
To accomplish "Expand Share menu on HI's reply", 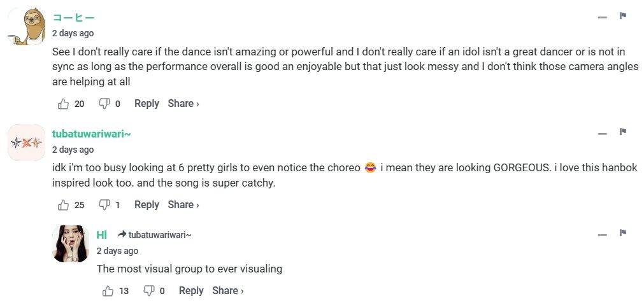I will (x=227, y=291).
